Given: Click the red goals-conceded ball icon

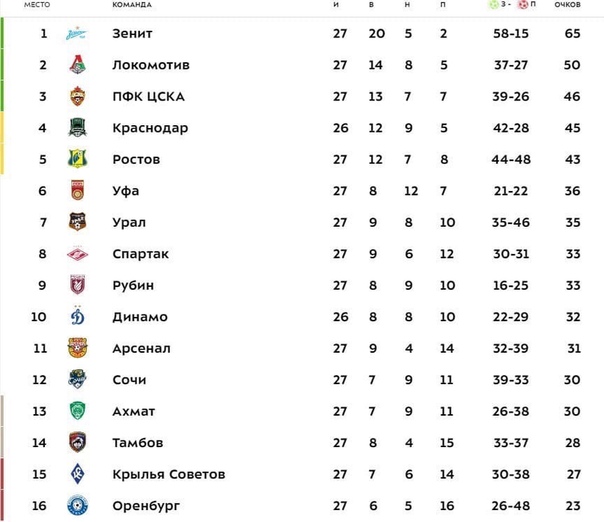Looking at the screenshot, I should click(522, 5).
